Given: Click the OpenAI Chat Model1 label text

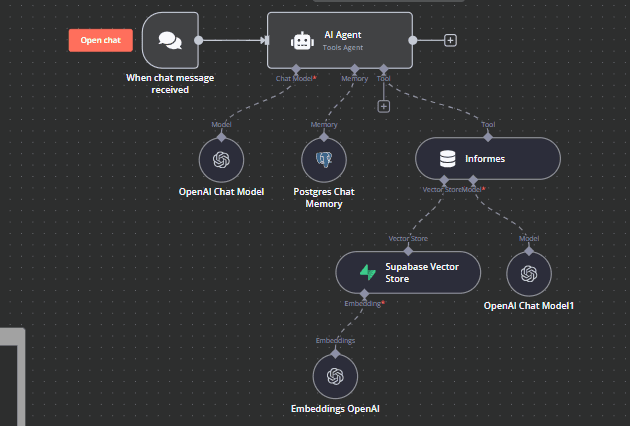Looking at the screenshot, I should (x=529, y=306).
